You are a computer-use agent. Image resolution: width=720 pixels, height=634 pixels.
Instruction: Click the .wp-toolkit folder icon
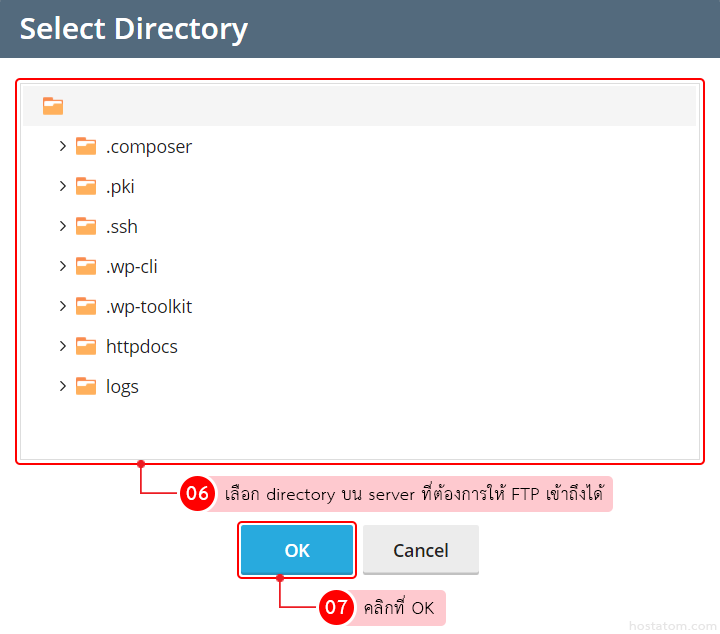point(86,306)
